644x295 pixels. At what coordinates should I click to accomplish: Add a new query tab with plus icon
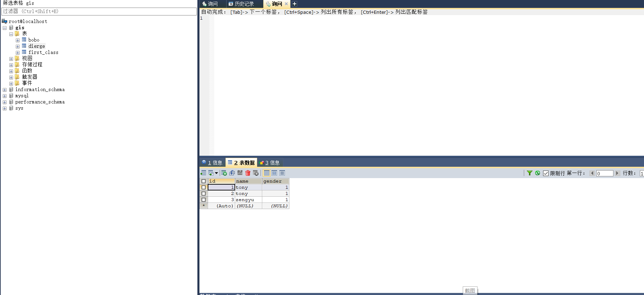coord(295,4)
